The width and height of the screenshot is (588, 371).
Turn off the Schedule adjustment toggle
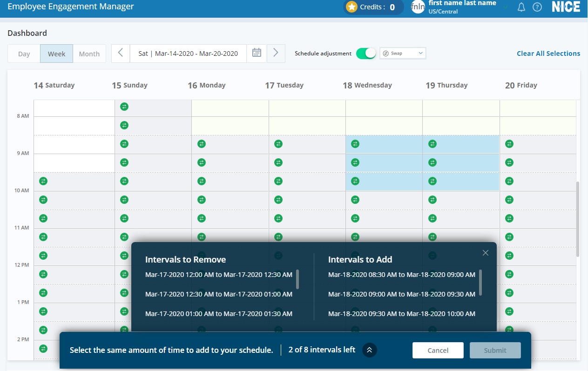(x=366, y=54)
